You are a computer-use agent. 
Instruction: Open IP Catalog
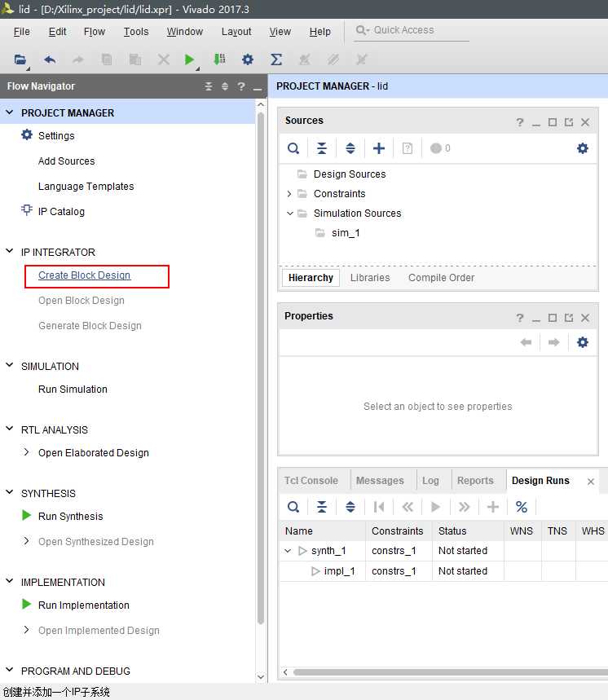(x=61, y=212)
